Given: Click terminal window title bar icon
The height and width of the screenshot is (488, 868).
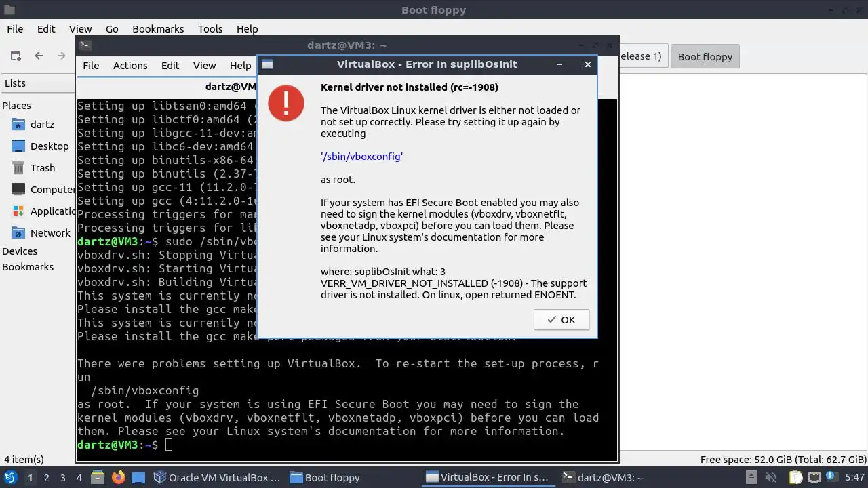Looking at the screenshot, I should (85, 45).
